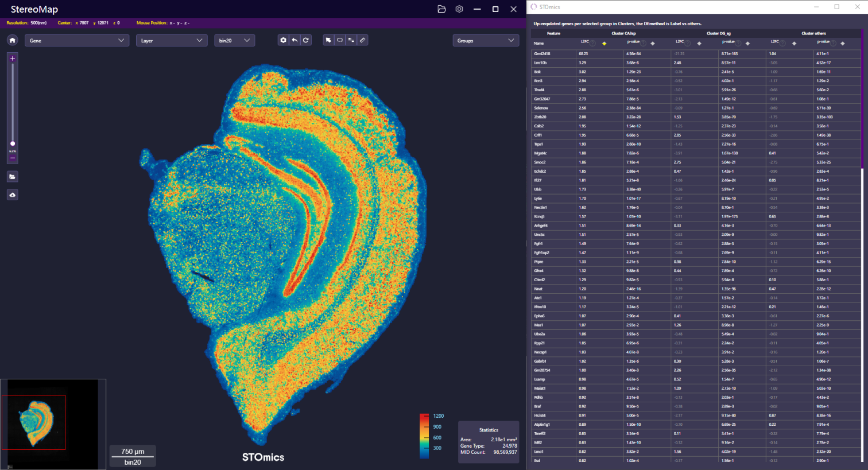Click the refresh/reset icon
Viewport: 868px width, 470px height.
(306, 40)
